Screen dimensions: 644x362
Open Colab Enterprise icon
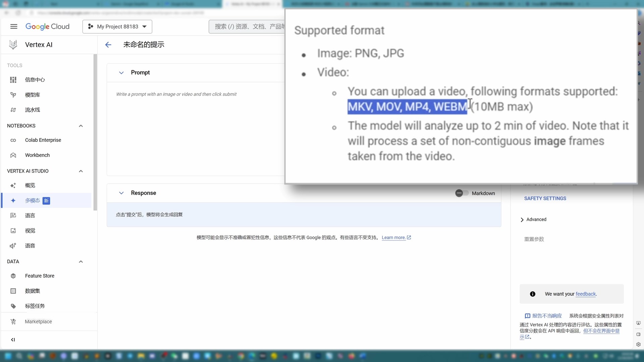click(x=13, y=140)
